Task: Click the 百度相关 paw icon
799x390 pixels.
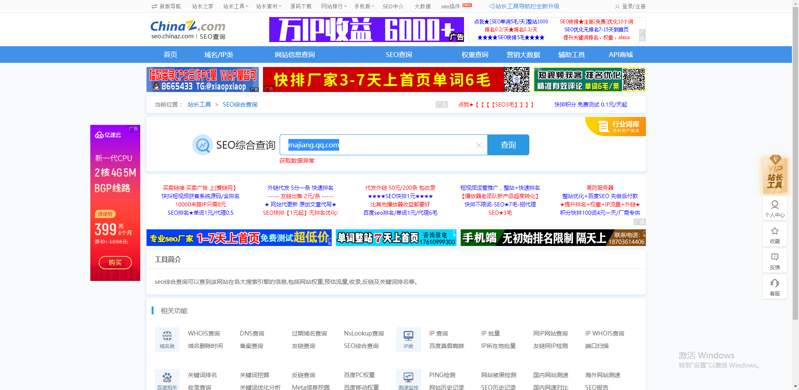Action: pyautogui.click(x=167, y=378)
